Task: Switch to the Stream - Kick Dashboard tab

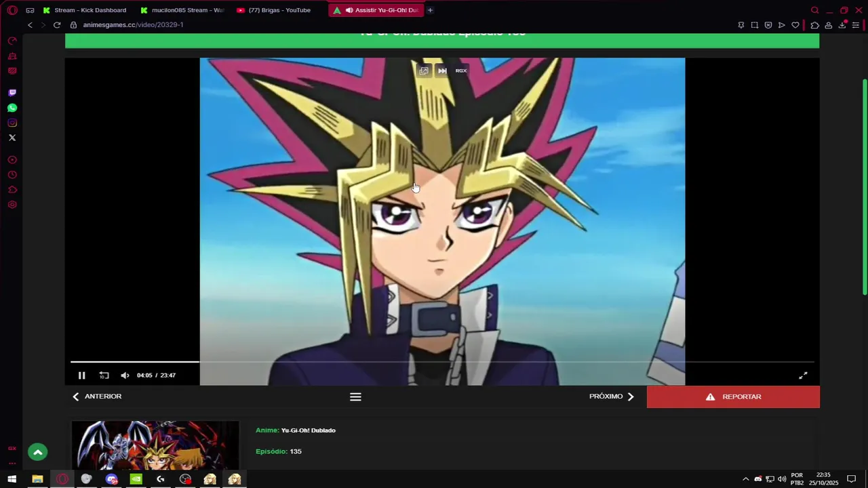Action: point(85,10)
